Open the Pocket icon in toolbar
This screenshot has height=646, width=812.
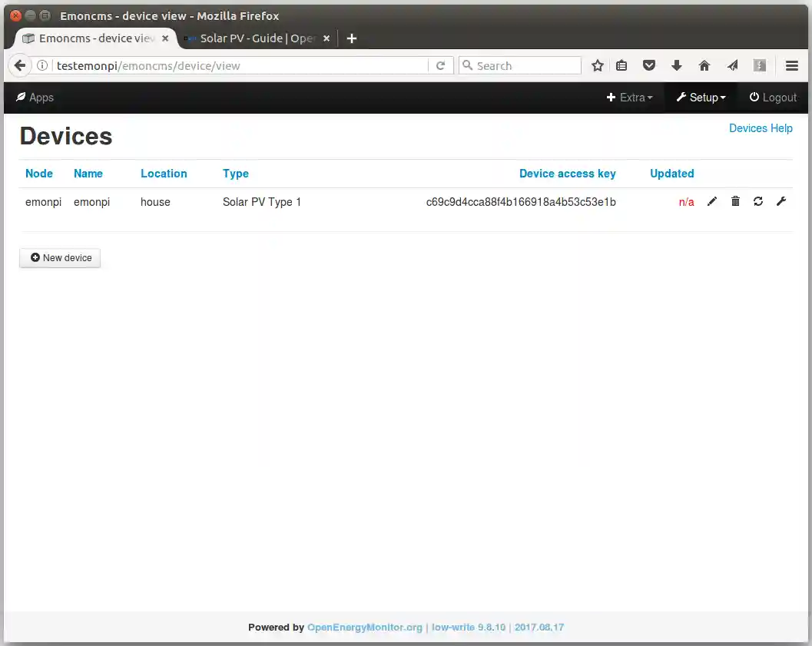[649, 66]
